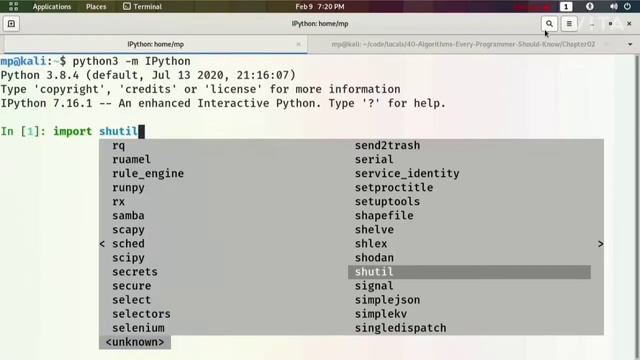The image size is (640, 360).
Task: Select 'shlex' completion
Action: 371,244
